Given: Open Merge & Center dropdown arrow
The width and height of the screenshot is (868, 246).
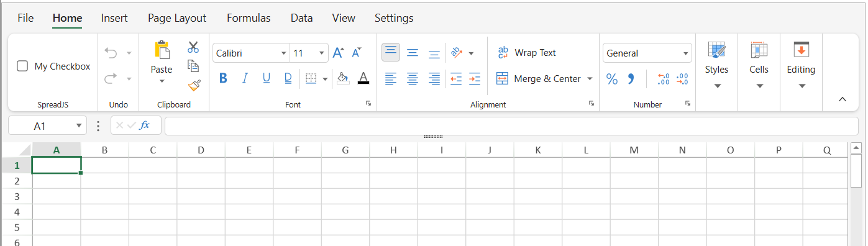Looking at the screenshot, I should (590, 79).
